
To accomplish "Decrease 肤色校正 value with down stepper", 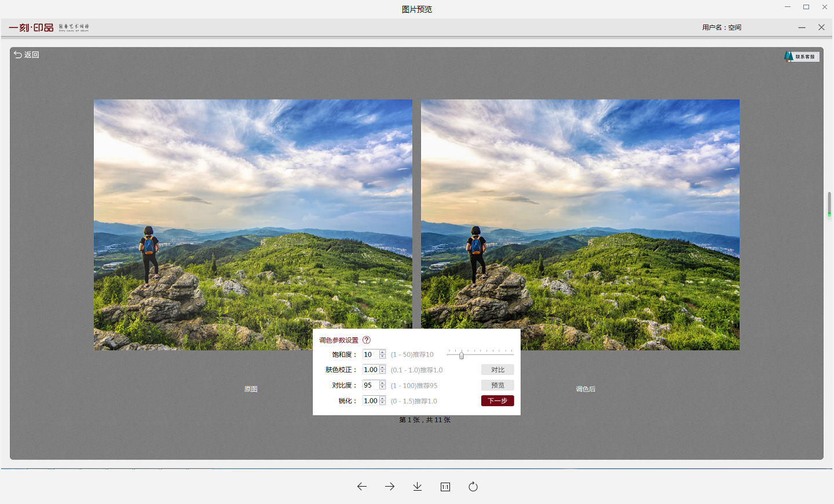I will (x=382, y=371).
